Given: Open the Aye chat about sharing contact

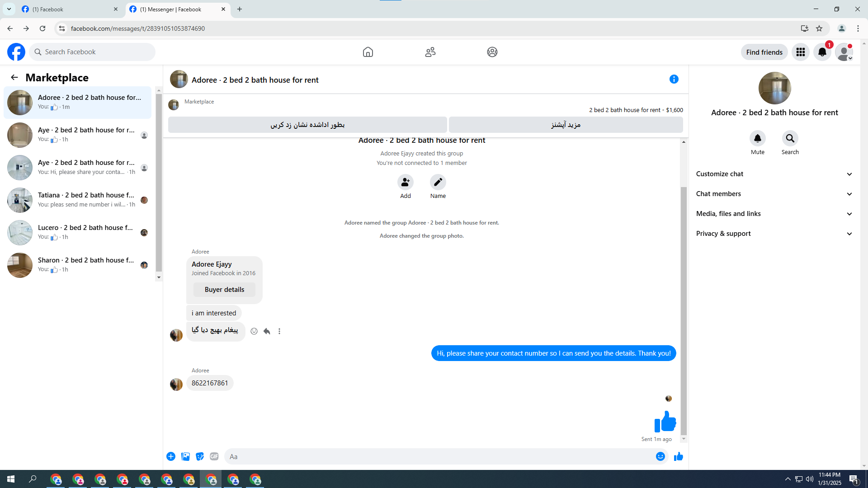Looking at the screenshot, I should point(78,168).
